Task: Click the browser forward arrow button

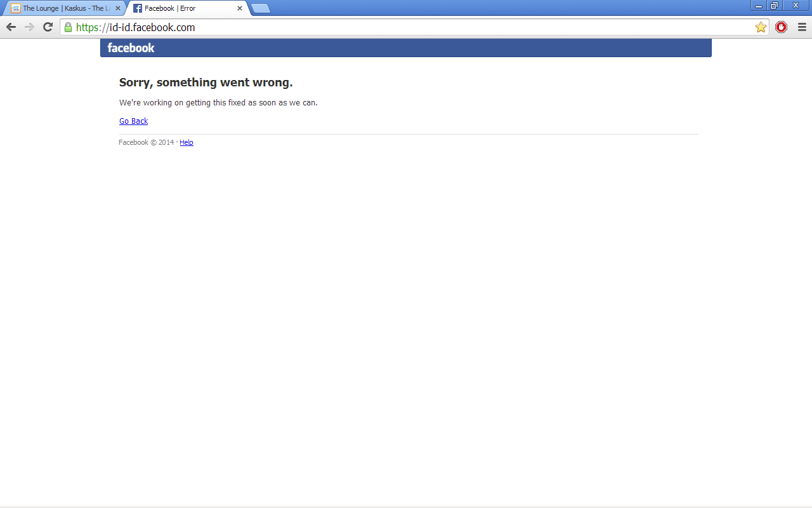Action: click(x=29, y=27)
